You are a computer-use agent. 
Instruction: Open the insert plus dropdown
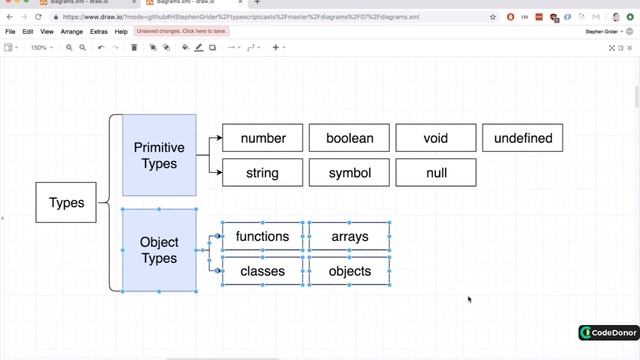(x=278, y=48)
